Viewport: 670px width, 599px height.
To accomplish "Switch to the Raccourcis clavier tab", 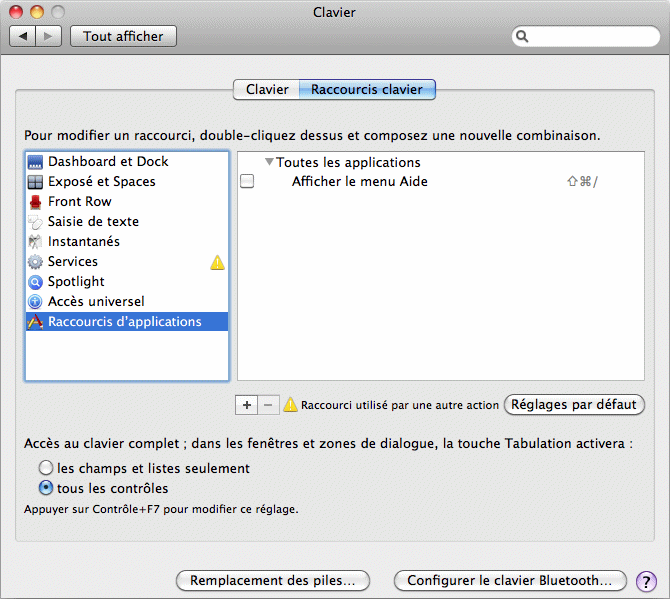I will 367,89.
